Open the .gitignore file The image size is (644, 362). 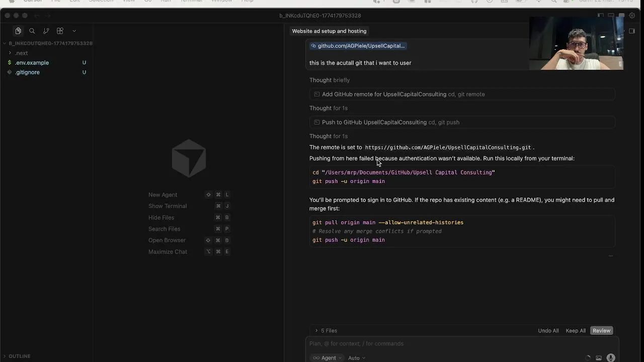point(27,72)
